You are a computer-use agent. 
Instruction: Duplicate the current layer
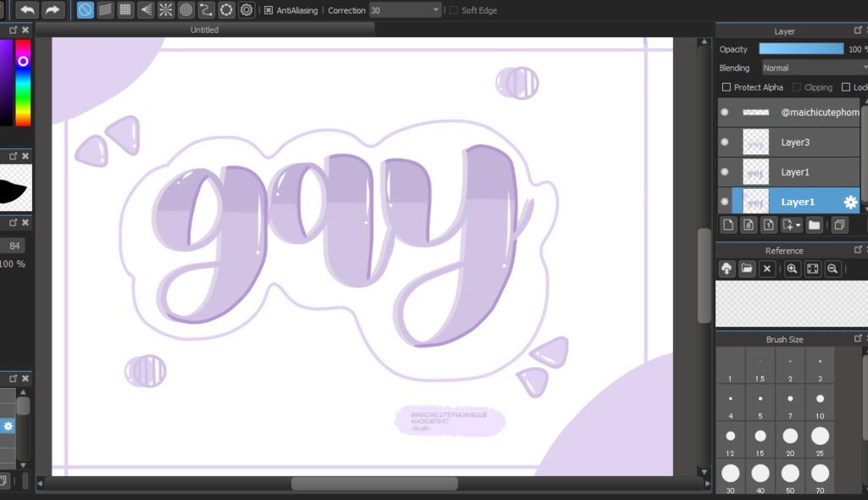840,225
